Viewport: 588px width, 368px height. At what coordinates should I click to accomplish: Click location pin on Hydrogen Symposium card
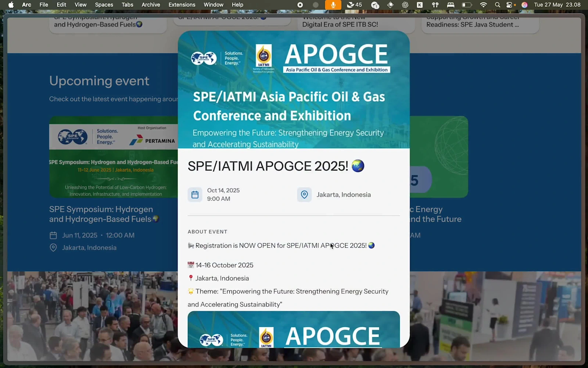tap(53, 248)
